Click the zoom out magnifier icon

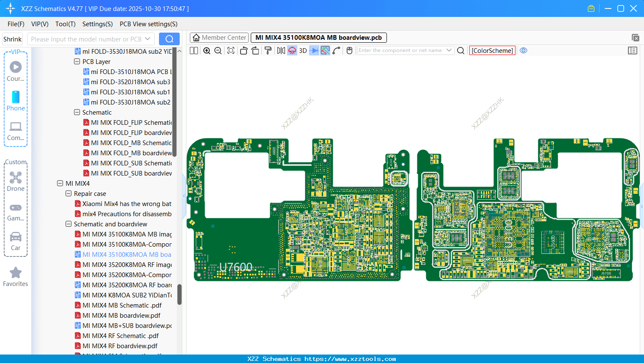218,51
